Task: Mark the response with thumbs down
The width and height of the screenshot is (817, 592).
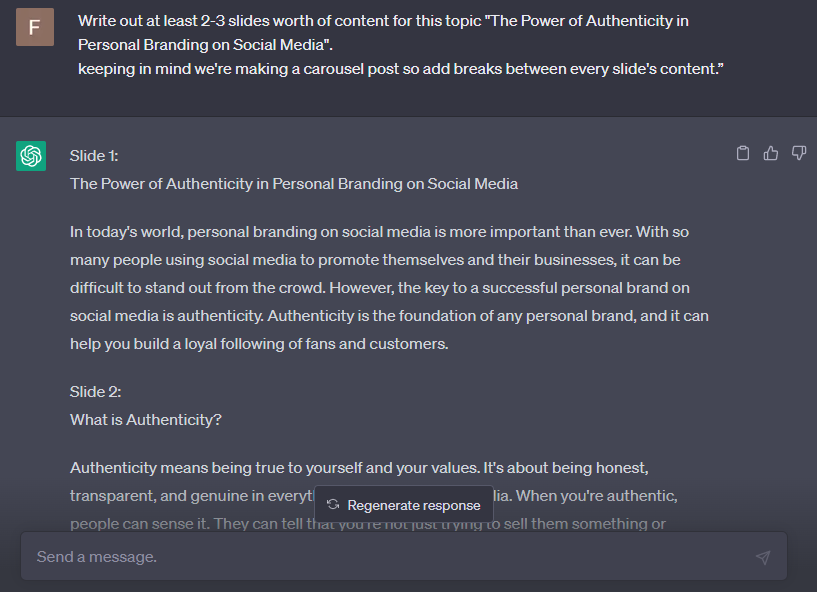Action: coord(799,153)
